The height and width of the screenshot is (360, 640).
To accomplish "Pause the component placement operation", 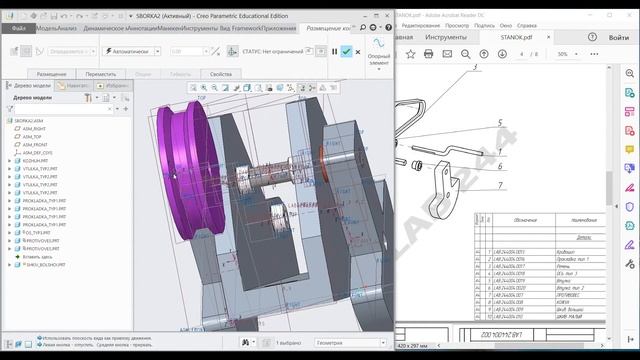I will point(334,52).
